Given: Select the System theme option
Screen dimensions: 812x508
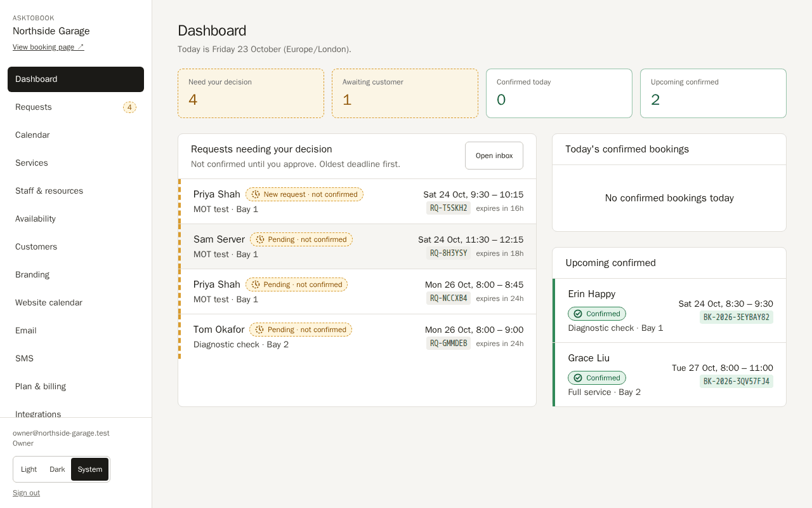Looking at the screenshot, I should (89, 469).
